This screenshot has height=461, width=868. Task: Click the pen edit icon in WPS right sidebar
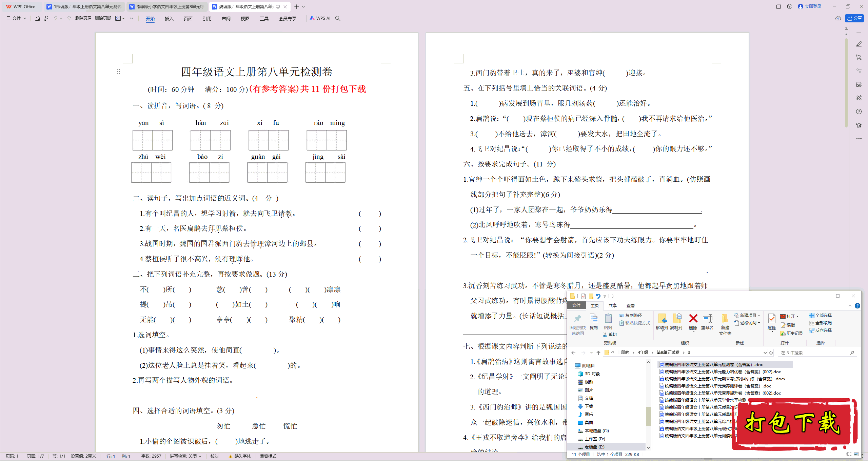(859, 44)
